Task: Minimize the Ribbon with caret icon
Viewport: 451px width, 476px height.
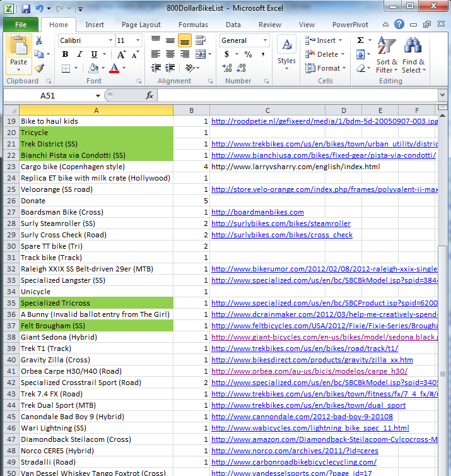Action: tap(385, 25)
